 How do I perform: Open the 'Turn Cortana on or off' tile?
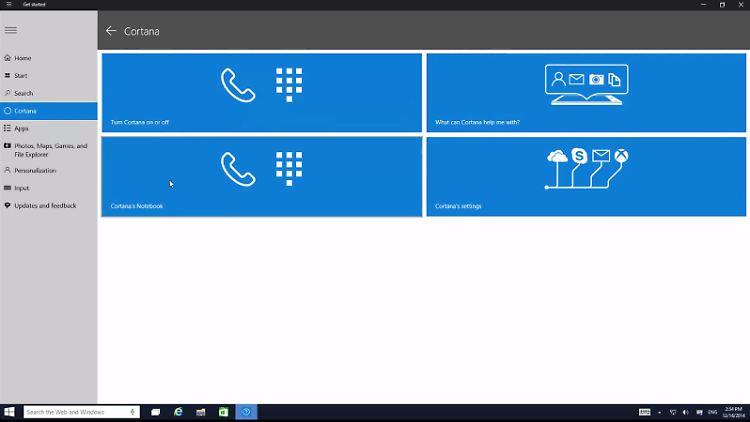pos(261,92)
